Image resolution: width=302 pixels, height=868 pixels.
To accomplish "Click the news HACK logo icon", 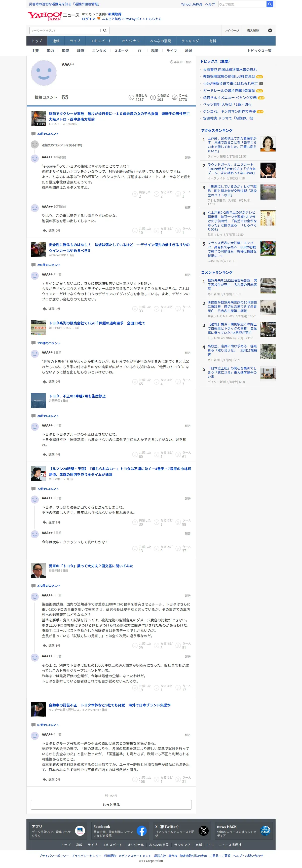I will point(266,831).
